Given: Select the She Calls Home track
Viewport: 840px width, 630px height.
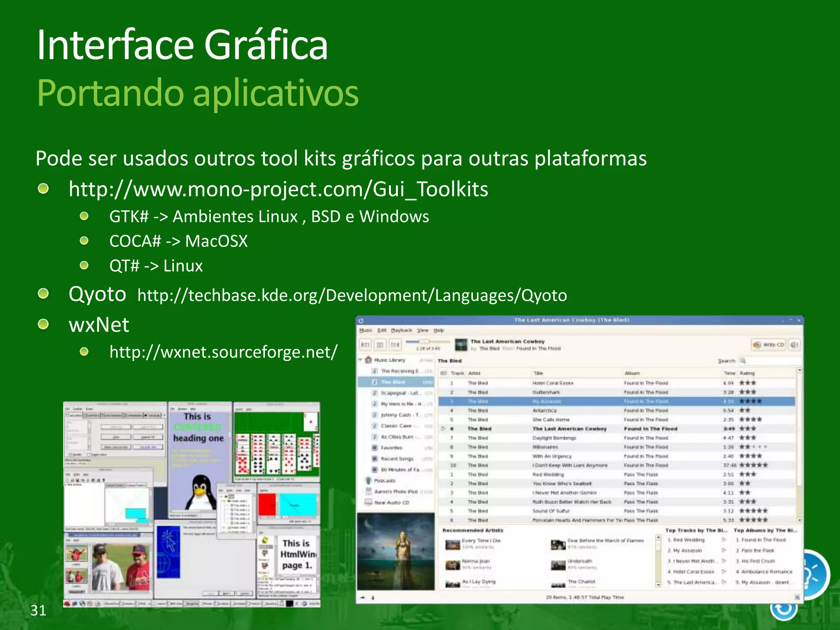Looking at the screenshot, I should [x=616, y=420].
